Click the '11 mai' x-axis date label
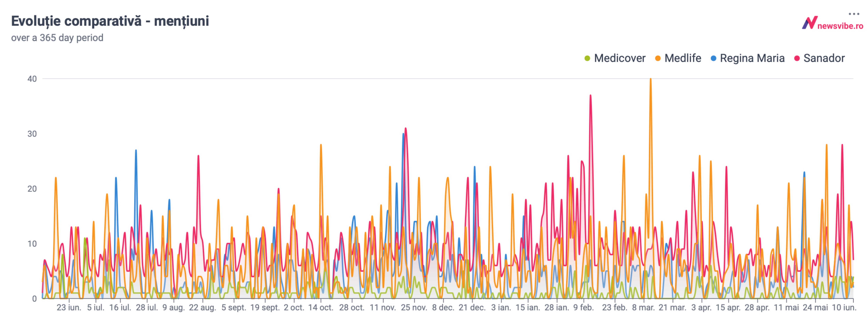The height and width of the screenshot is (334, 868). [786, 308]
